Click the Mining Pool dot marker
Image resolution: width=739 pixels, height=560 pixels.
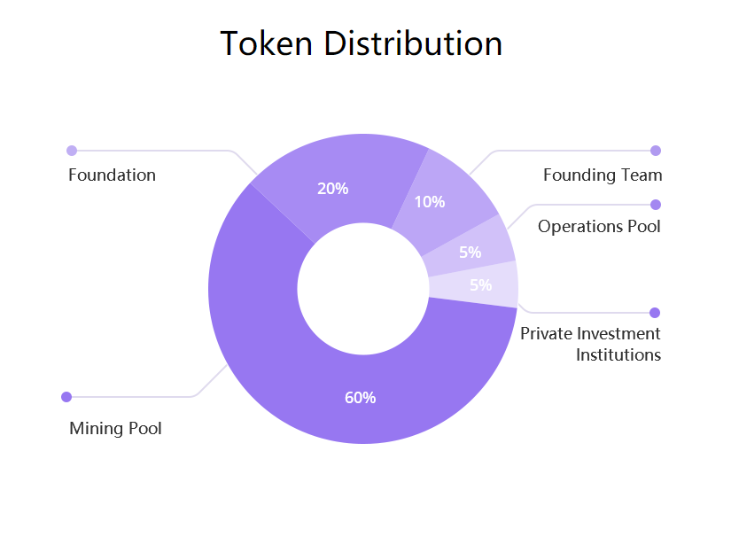(x=66, y=397)
